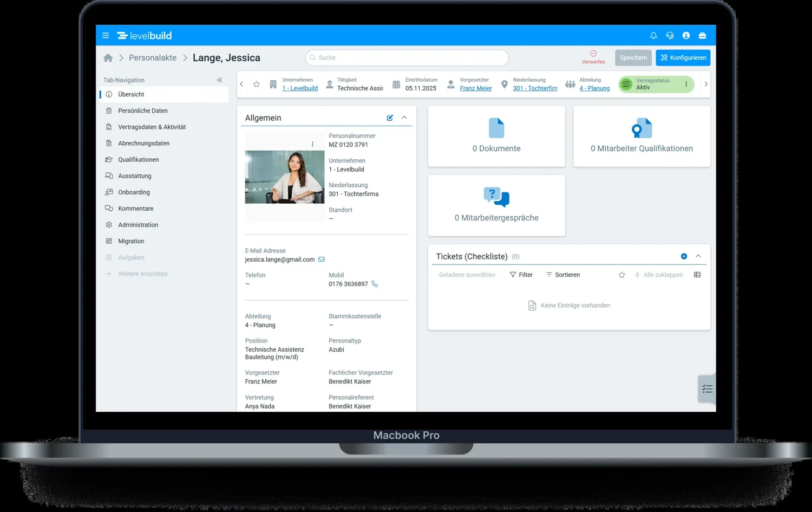812x512 pixels.
Task: Open Personalakte breadcrumb
Action: point(153,58)
